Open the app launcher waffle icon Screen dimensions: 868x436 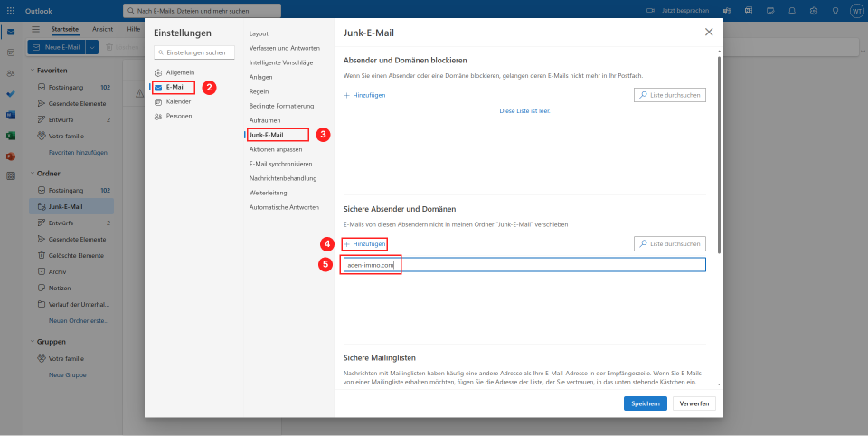click(x=11, y=11)
